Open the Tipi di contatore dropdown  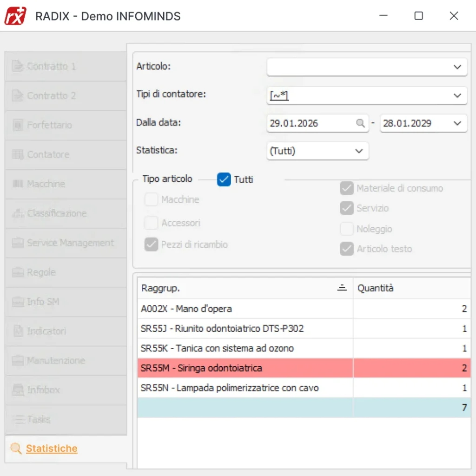457,96
